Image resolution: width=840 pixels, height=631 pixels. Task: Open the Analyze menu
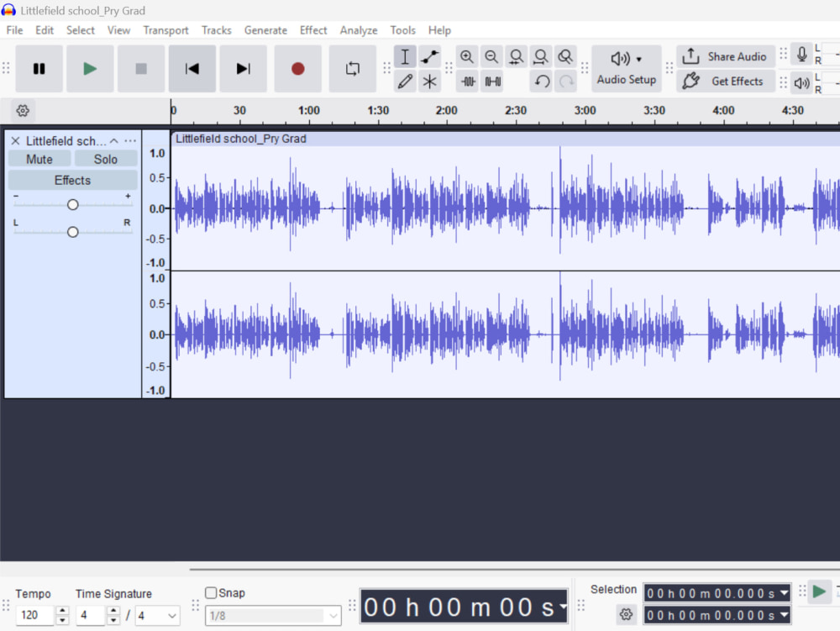coord(359,30)
